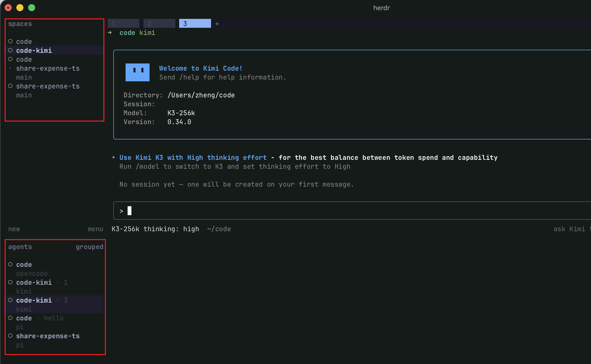The image size is (591, 364).
Task: Click the 'herdr' window title
Action: point(381,8)
